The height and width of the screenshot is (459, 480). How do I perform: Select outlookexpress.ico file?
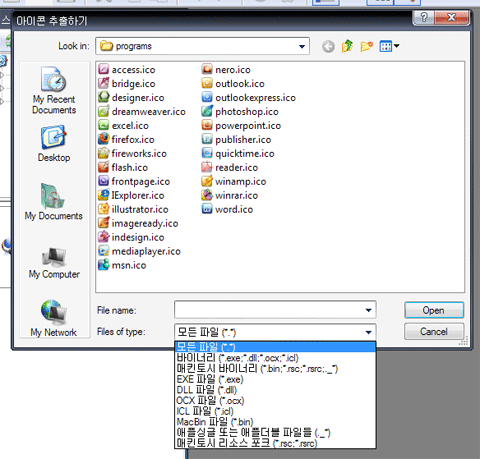249,97
